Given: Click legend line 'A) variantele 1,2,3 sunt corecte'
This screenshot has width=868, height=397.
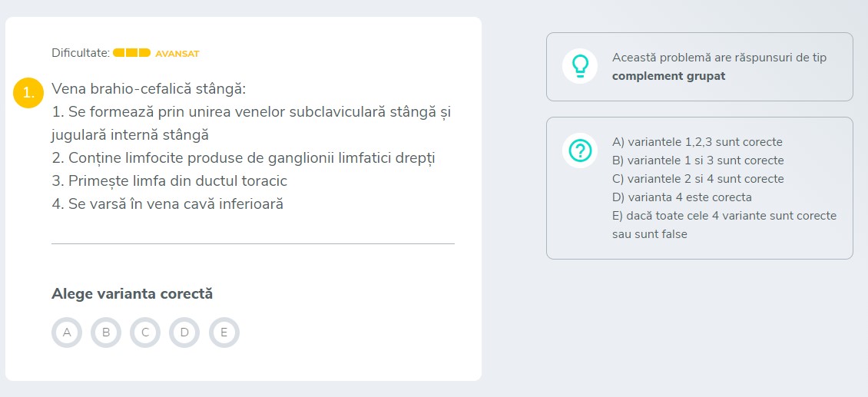Looking at the screenshot, I should 697,142.
